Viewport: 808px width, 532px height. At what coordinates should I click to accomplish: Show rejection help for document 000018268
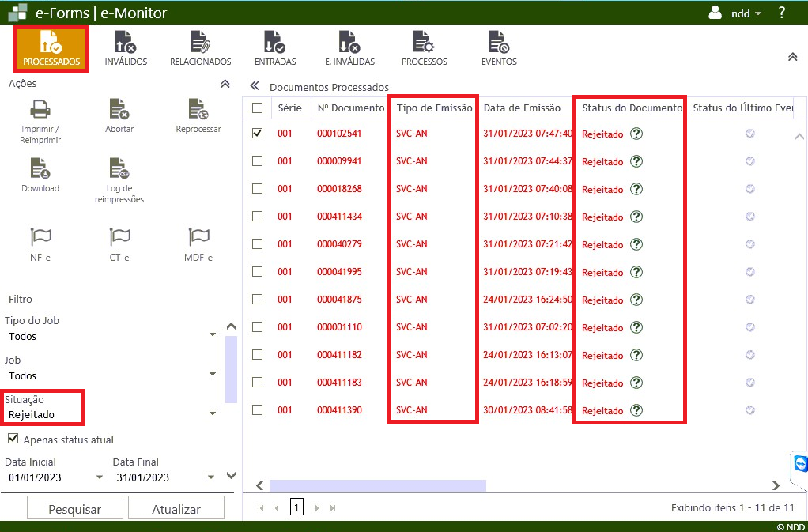click(x=636, y=189)
